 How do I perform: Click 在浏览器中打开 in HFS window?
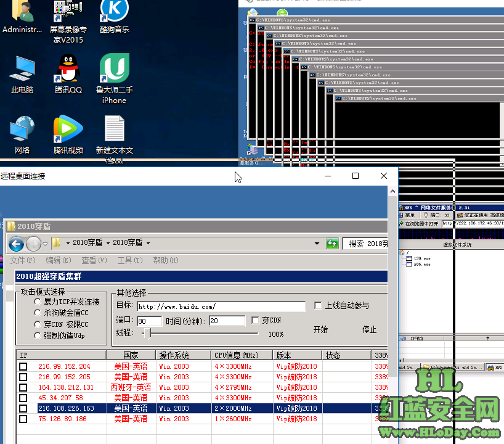[418, 224]
